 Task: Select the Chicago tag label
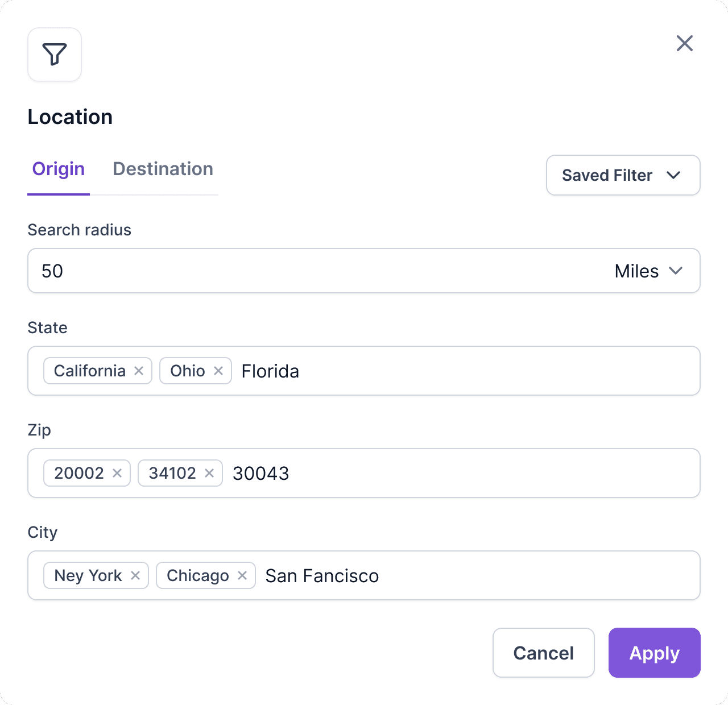[198, 575]
